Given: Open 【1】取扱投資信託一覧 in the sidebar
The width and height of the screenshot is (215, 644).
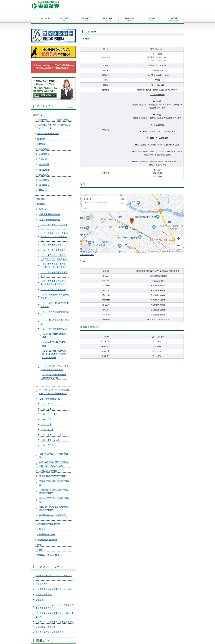Looking at the screenshot, I should 49,214.
